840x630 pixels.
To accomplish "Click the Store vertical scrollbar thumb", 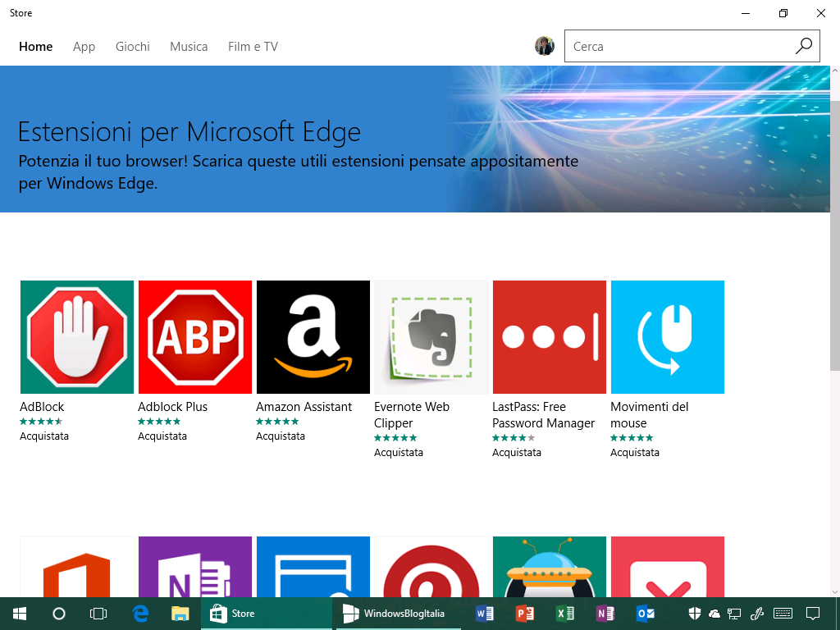I will (834, 235).
